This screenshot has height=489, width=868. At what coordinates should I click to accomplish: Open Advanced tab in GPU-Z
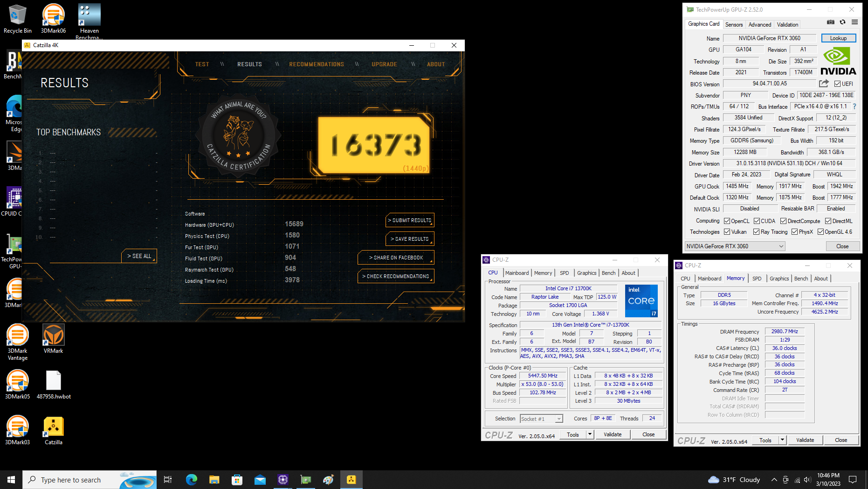point(760,25)
